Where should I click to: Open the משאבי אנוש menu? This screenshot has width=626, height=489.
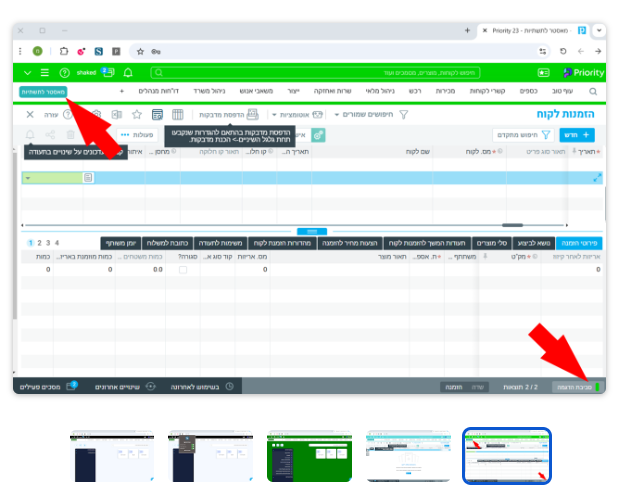tap(256, 91)
